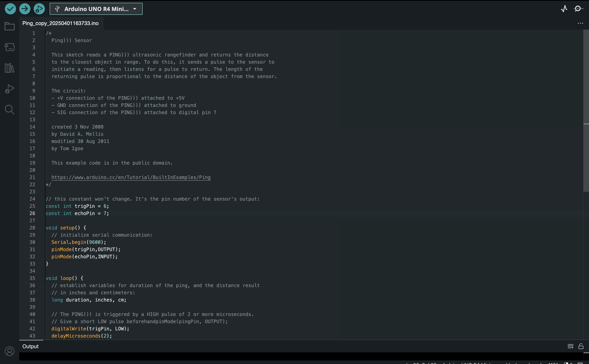Click the 'The circuit:' comment line
Screen dimensions: 589x364
pyautogui.click(x=69, y=91)
